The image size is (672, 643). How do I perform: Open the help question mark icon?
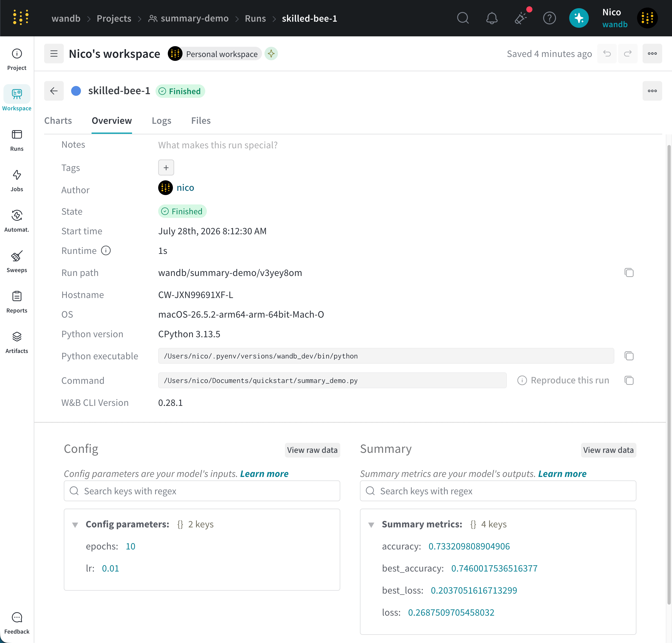click(549, 18)
